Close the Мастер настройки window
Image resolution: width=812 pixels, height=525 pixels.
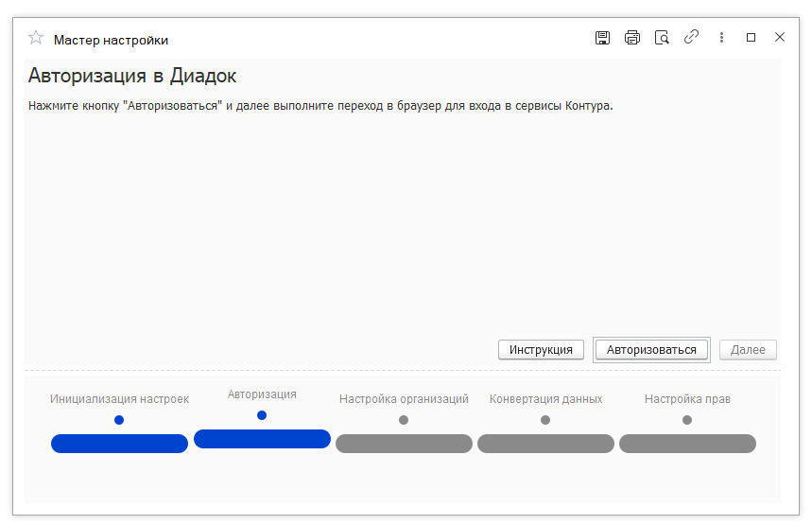click(x=780, y=37)
